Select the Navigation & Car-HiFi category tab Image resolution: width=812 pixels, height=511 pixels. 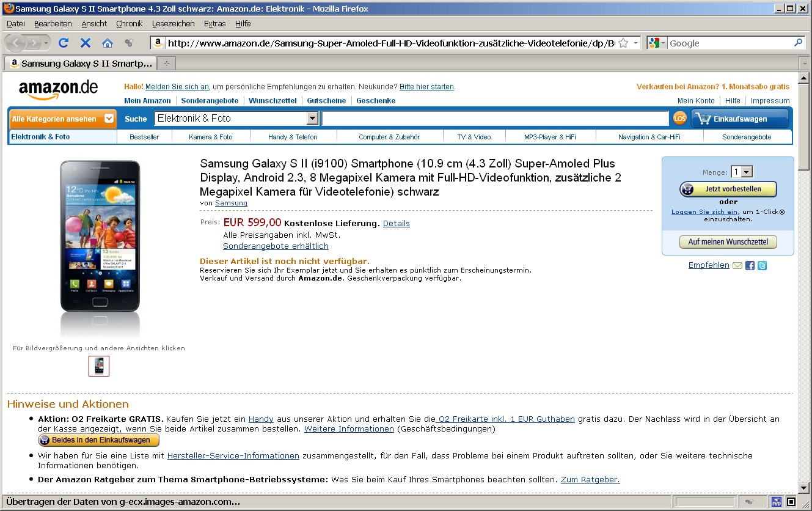tap(649, 137)
